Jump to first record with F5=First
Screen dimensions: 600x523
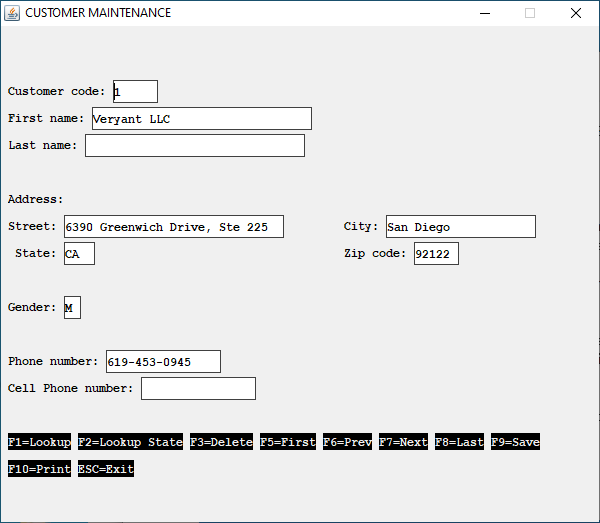[x=288, y=442]
